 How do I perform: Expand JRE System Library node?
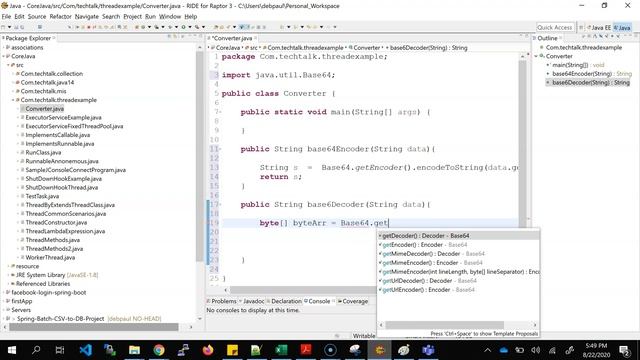point(8,275)
